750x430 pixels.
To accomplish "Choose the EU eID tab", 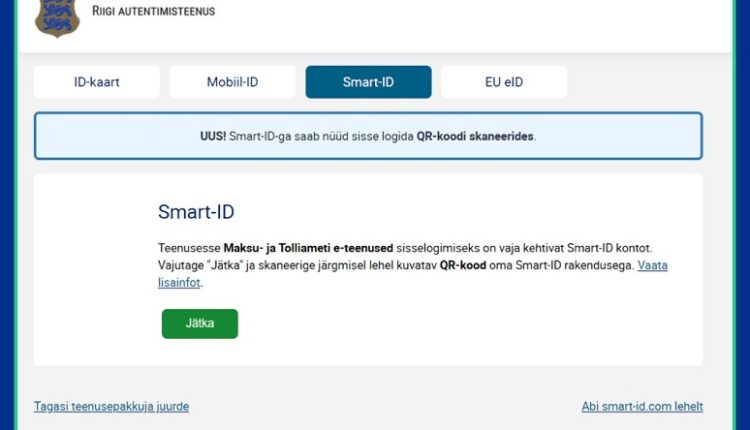I will coord(503,82).
